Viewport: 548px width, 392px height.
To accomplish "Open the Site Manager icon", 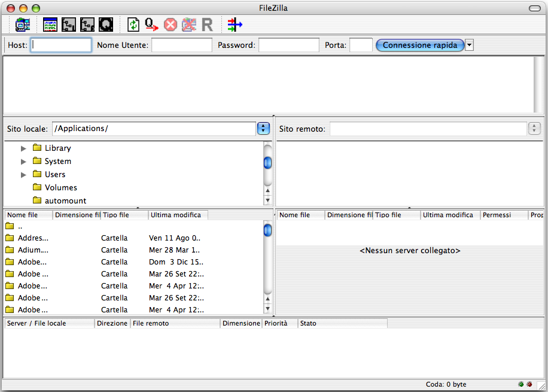I will click(x=23, y=25).
